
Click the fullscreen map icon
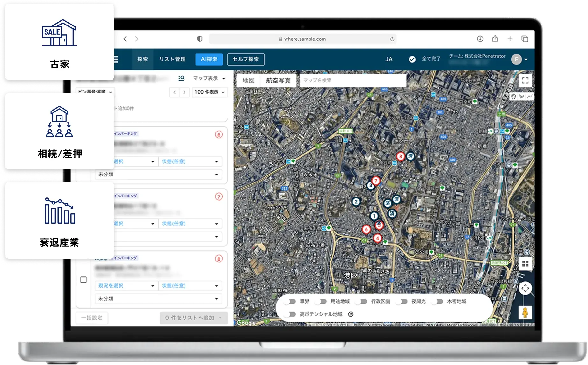pos(525,81)
